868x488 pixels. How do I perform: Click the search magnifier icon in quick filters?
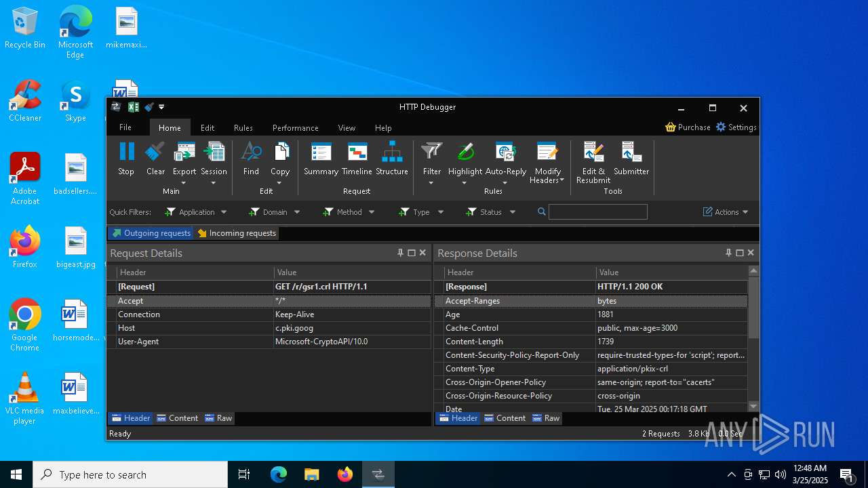(x=541, y=212)
